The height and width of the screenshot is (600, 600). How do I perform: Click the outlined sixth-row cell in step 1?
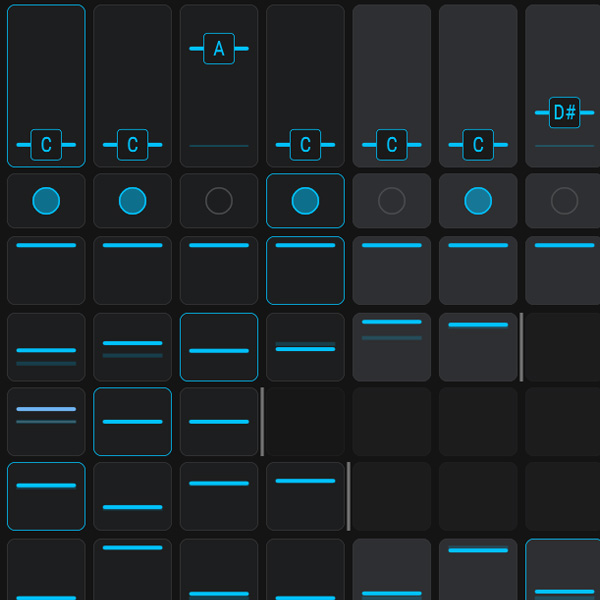(x=46, y=496)
